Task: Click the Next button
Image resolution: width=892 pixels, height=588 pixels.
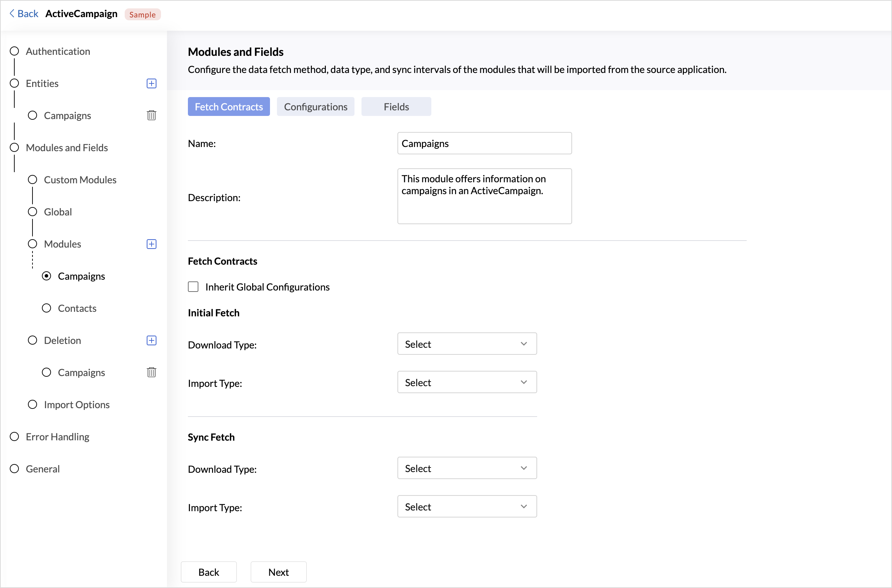Action: coord(278,572)
